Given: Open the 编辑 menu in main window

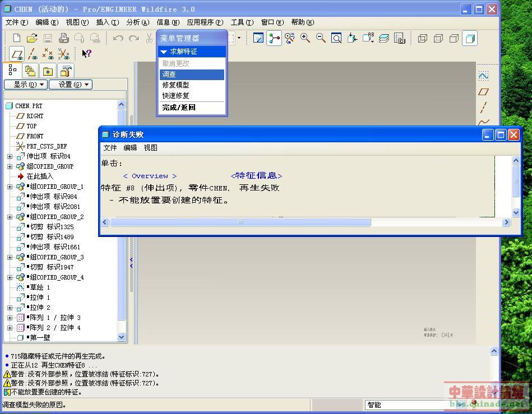Looking at the screenshot, I should pyautogui.click(x=47, y=22).
